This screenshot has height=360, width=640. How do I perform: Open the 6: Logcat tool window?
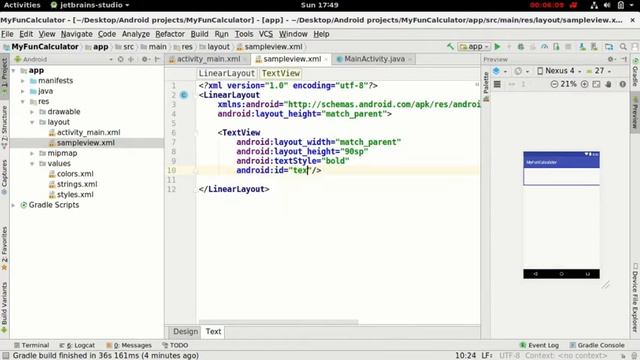[78, 345]
